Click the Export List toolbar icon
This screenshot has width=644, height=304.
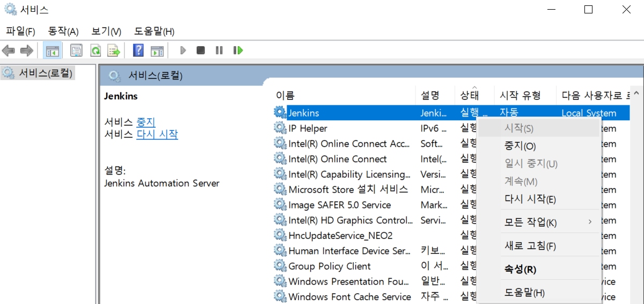(x=114, y=50)
